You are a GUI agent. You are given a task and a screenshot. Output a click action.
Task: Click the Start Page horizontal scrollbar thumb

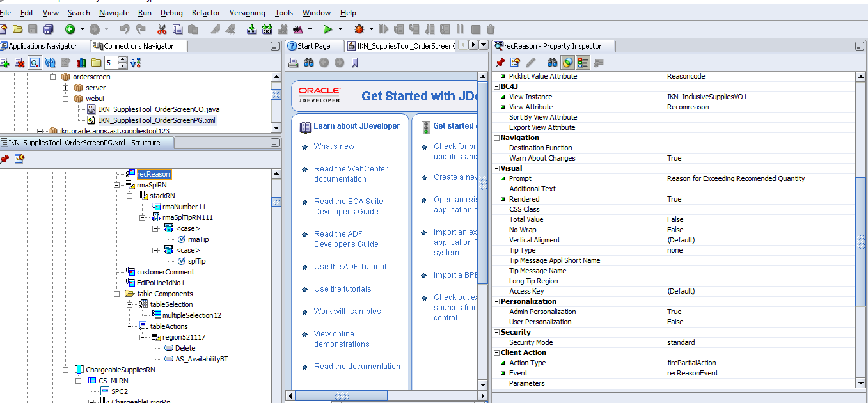coord(342,396)
